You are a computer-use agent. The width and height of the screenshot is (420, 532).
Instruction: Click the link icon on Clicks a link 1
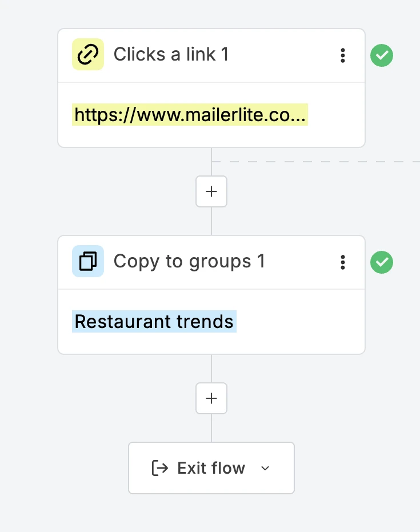click(88, 54)
